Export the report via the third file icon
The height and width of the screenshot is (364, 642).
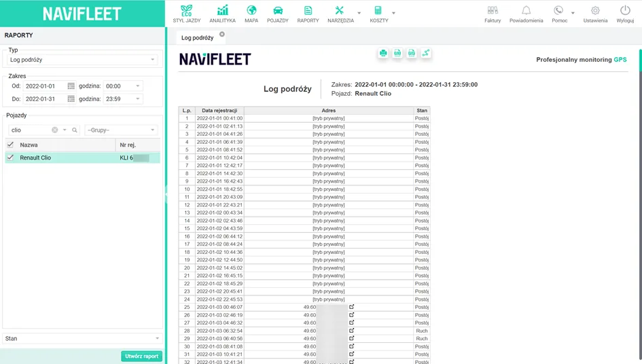pos(412,53)
